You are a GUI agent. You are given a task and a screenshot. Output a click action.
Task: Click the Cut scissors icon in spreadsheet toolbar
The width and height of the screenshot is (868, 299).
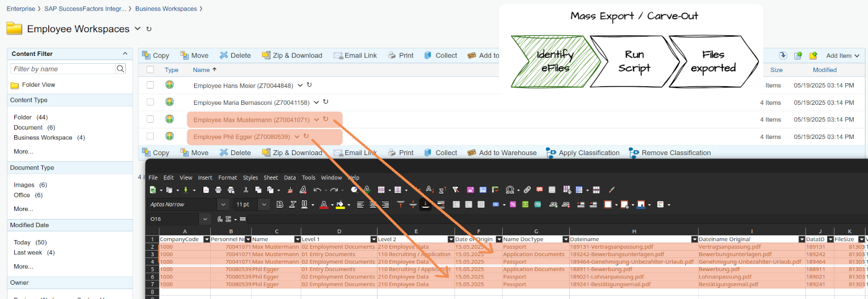pyautogui.click(x=246, y=190)
